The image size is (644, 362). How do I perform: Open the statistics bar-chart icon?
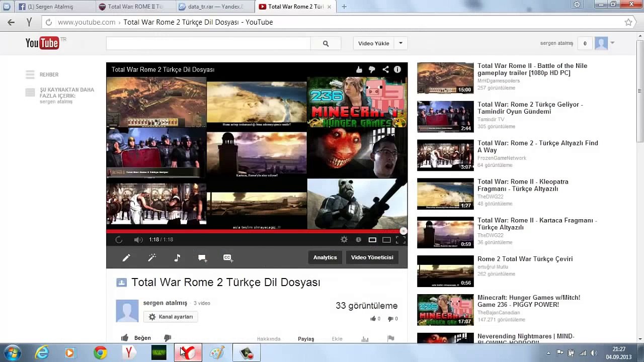tap(365, 339)
